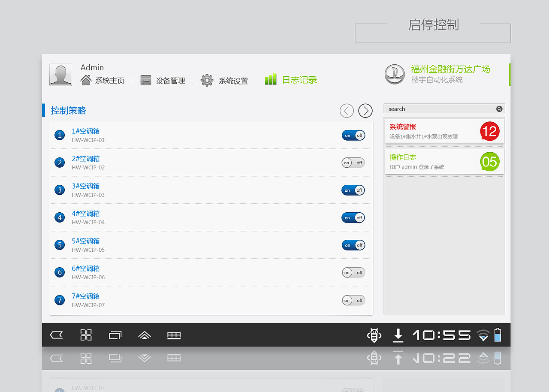Viewport: 549px width, 392px height.
Task: Tap the battery icon in status bar
Action: tap(498, 335)
